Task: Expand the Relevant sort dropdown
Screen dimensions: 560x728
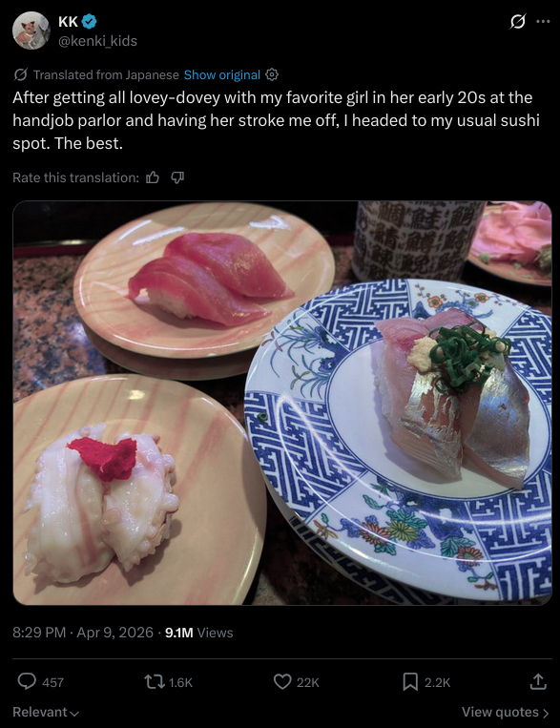Action: pyautogui.click(x=46, y=712)
